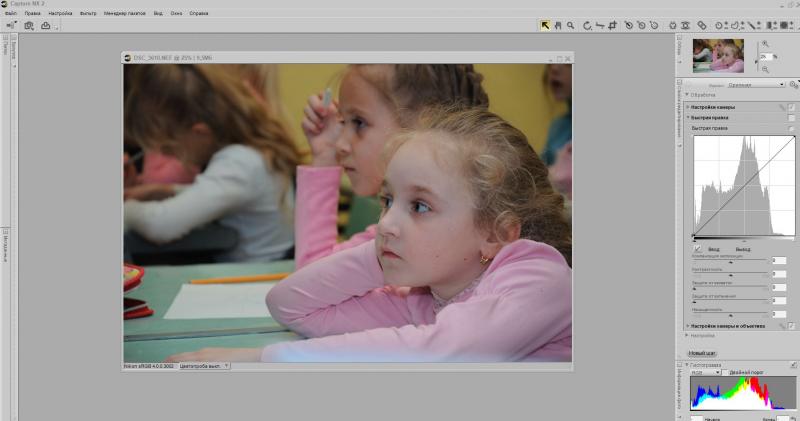The height and width of the screenshot is (421, 800).
Task: Select the Selection Control Point tool
Action: [721, 25]
